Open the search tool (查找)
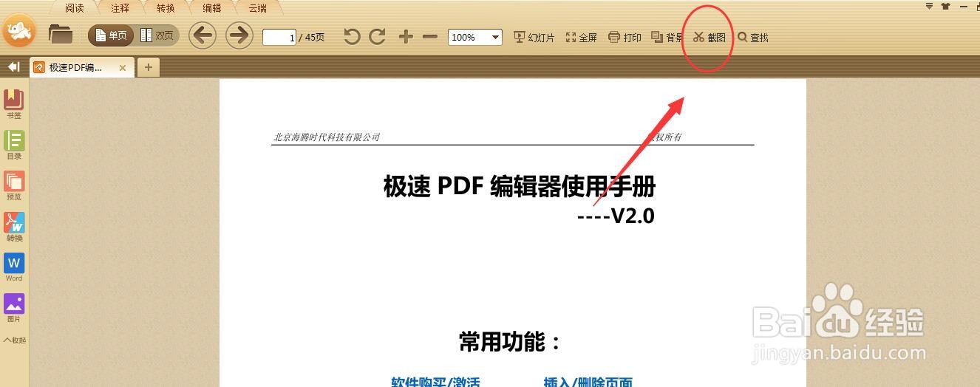This screenshot has height=387, width=980. pos(753,37)
